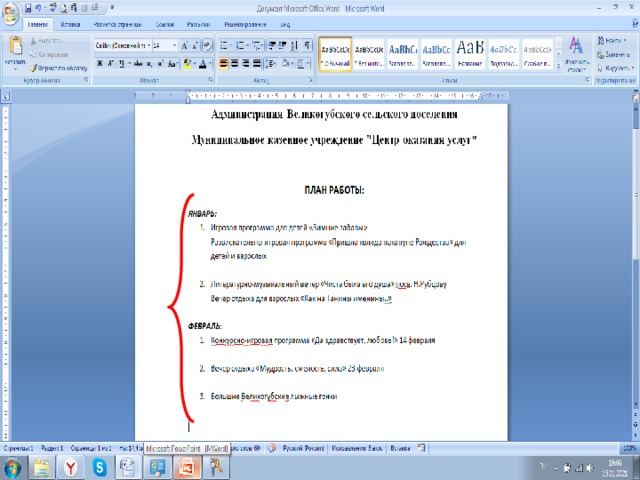Click the bulleted list icon

[x=224, y=45]
